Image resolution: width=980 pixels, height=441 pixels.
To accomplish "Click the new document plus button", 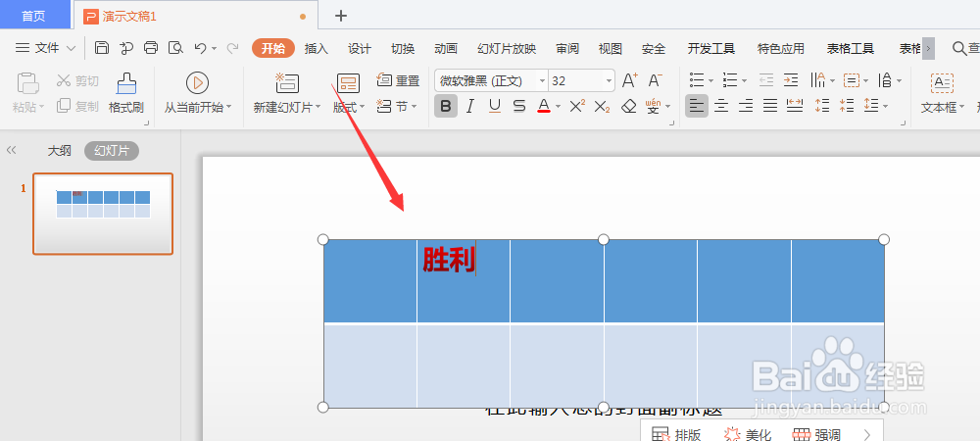I will click(x=341, y=17).
